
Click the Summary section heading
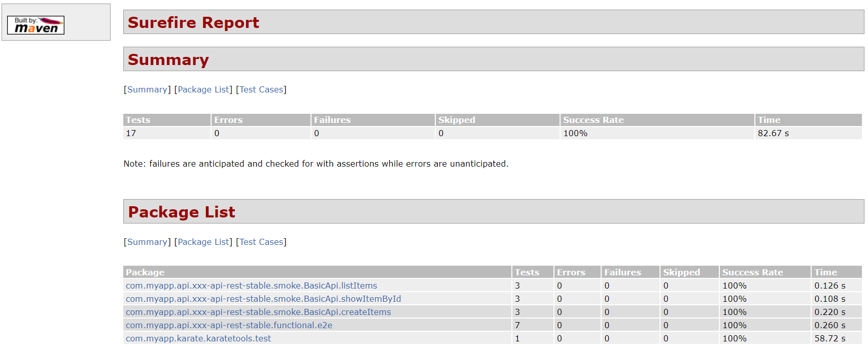168,59
